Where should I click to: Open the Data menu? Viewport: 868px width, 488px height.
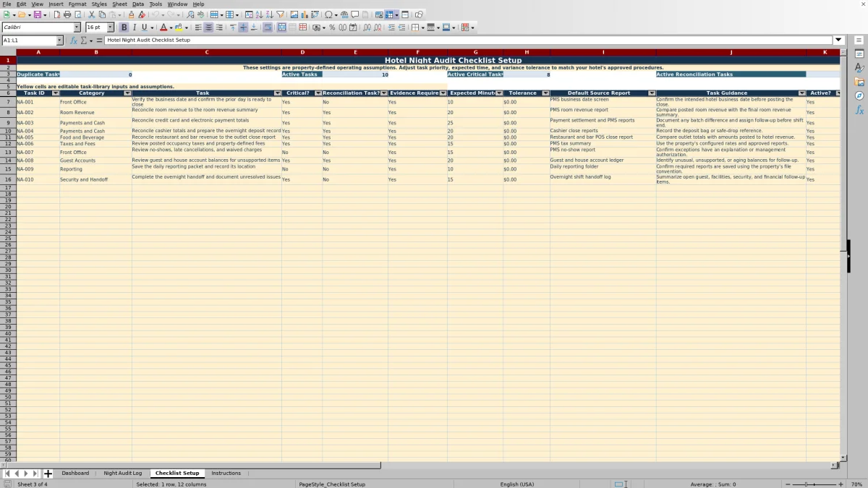(x=137, y=4)
